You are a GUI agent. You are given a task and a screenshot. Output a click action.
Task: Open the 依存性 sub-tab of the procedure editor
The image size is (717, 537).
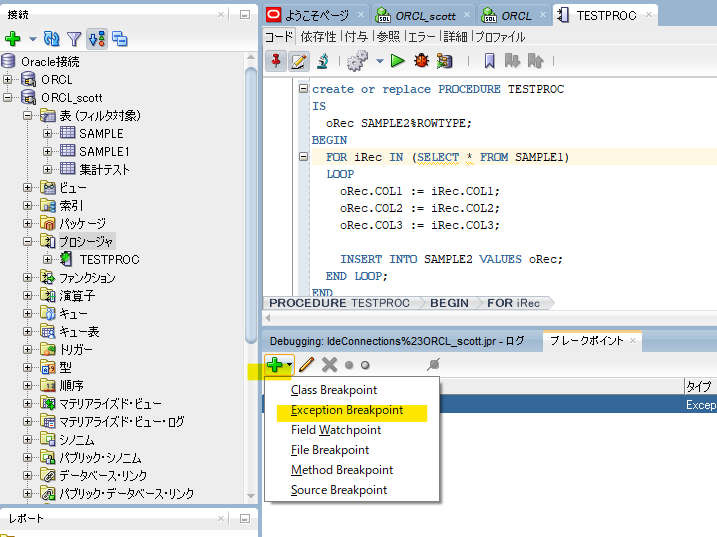point(318,36)
